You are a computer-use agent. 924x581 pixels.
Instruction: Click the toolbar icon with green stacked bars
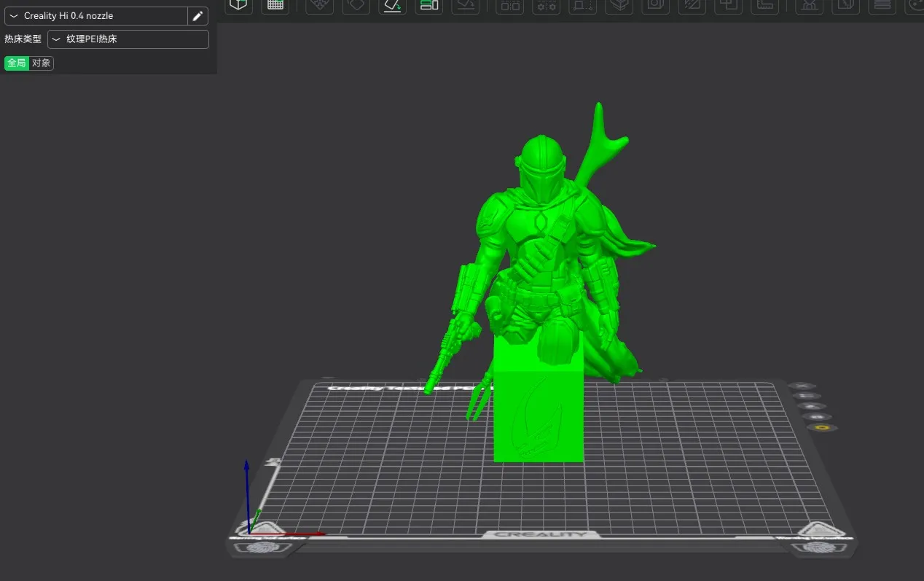click(429, 5)
